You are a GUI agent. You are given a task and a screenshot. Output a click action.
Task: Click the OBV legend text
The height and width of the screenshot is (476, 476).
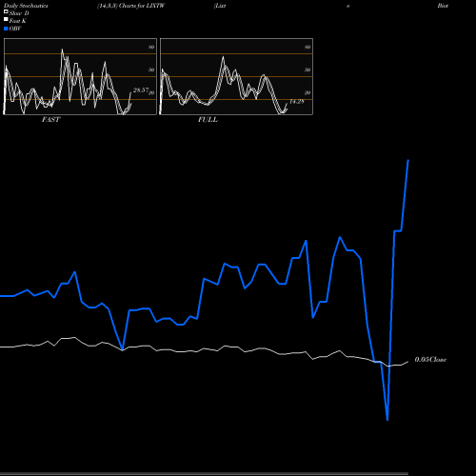point(15,29)
